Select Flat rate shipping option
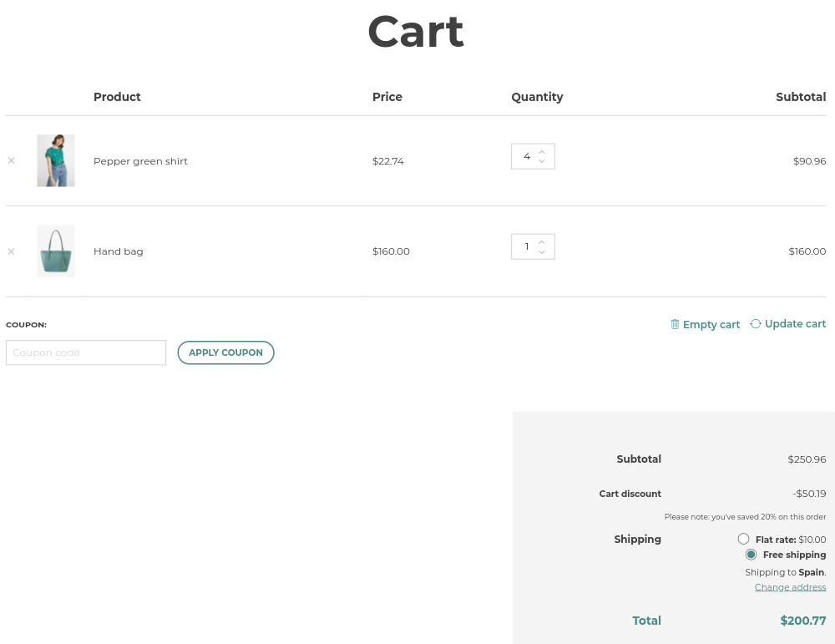The height and width of the screenshot is (644, 835). 743,540
